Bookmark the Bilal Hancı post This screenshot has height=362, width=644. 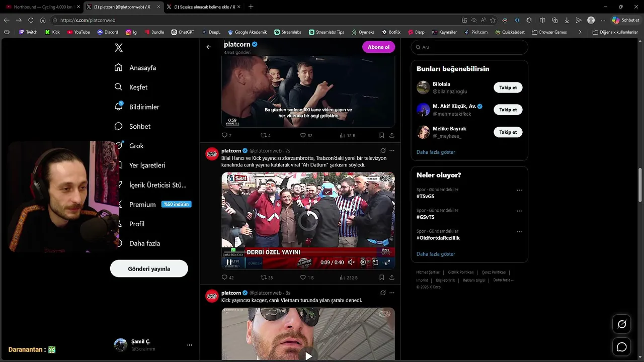[382, 277]
